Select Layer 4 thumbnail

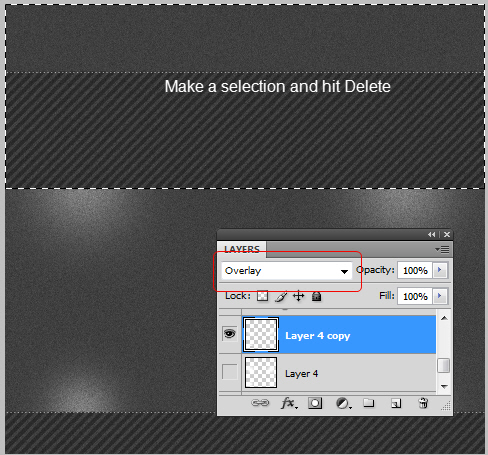click(261, 373)
